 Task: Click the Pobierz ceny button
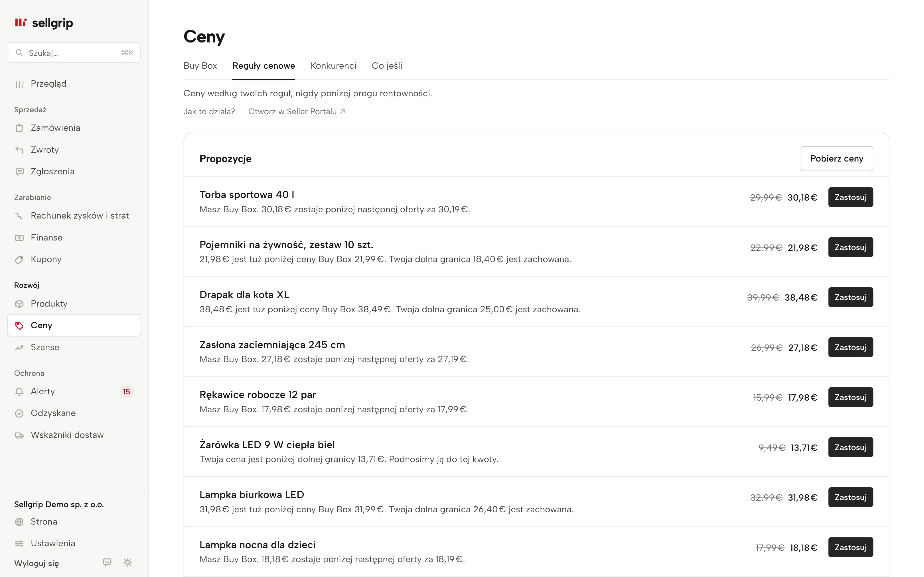[836, 158]
